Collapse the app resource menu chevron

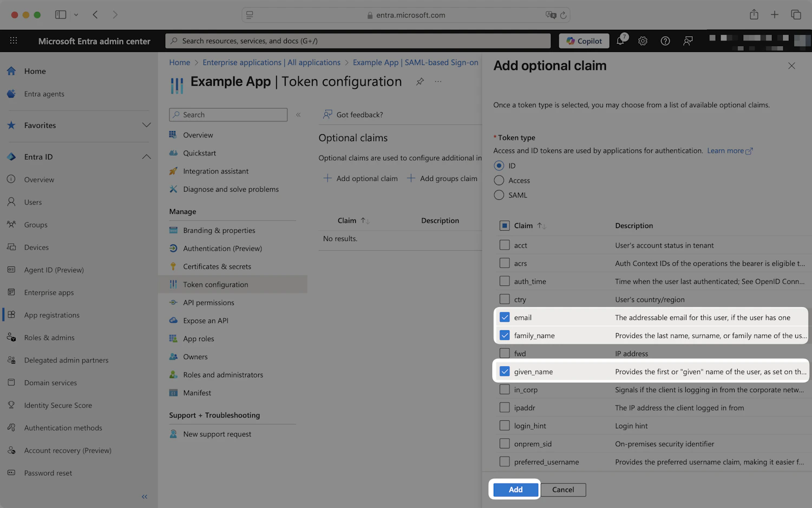click(298, 115)
